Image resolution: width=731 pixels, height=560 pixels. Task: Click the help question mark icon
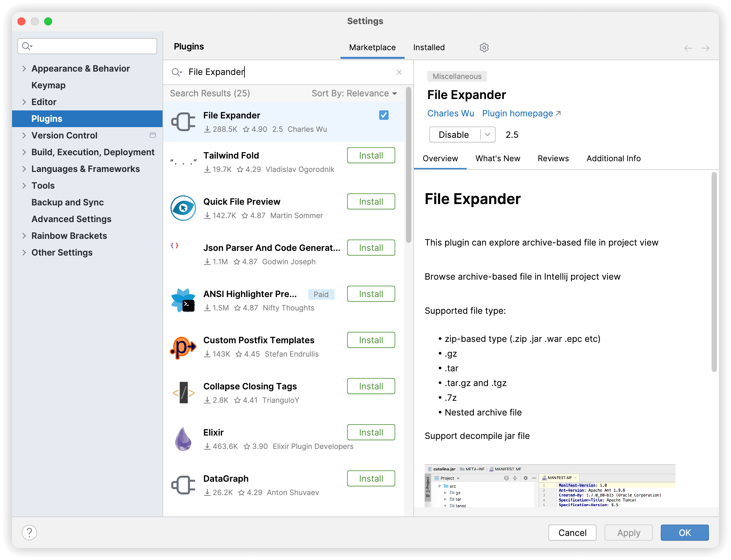pyautogui.click(x=29, y=532)
